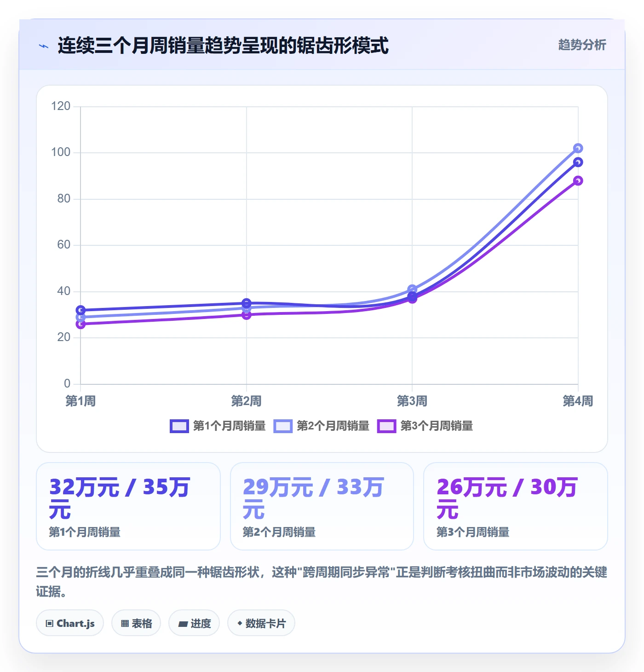Image resolution: width=644 pixels, height=672 pixels.
Task: Click the 第1个月周销量 legend label text
Action: coord(229,426)
